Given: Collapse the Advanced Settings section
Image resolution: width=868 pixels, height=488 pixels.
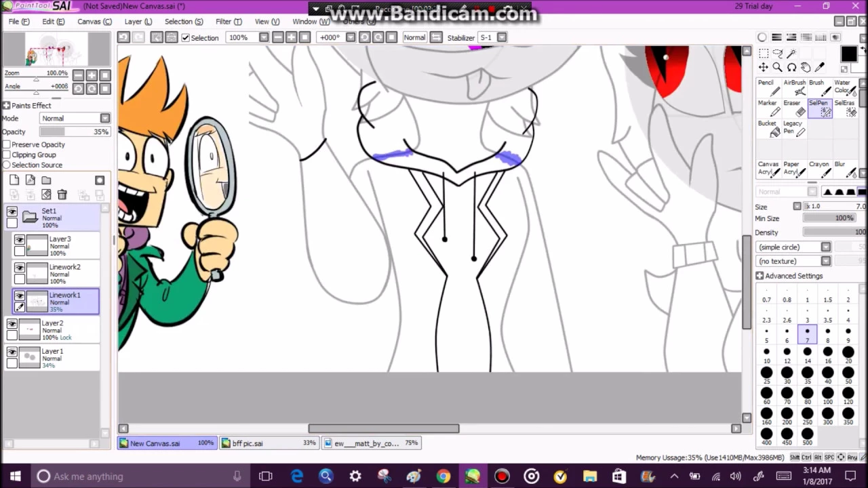Looking at the screenshot, I should (759, 276).
